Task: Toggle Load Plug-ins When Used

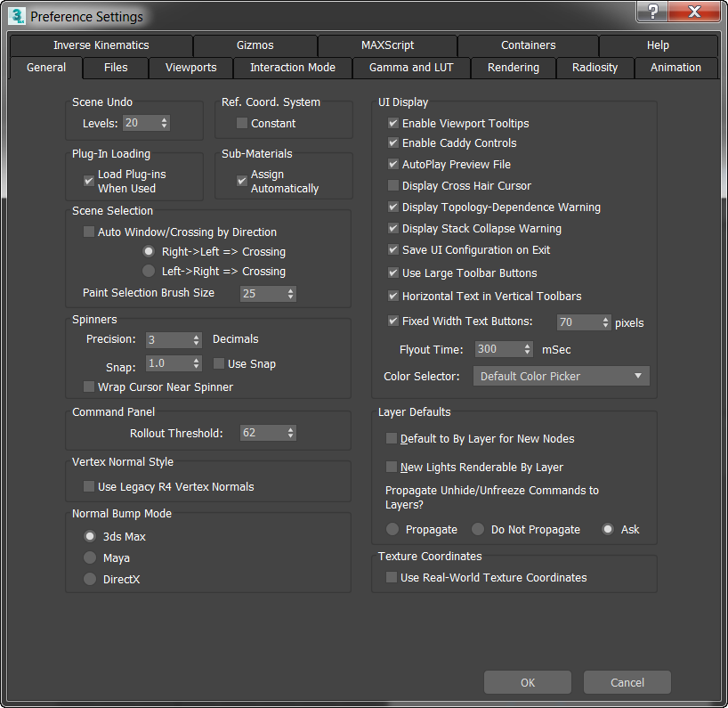Action: tap(89, 181)
